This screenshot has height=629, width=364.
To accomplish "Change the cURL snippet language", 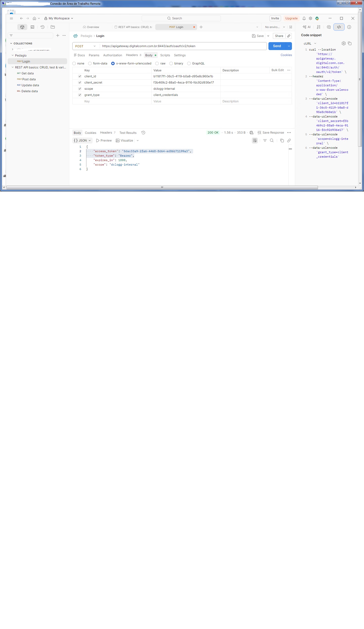I will [x=310, y=43].
